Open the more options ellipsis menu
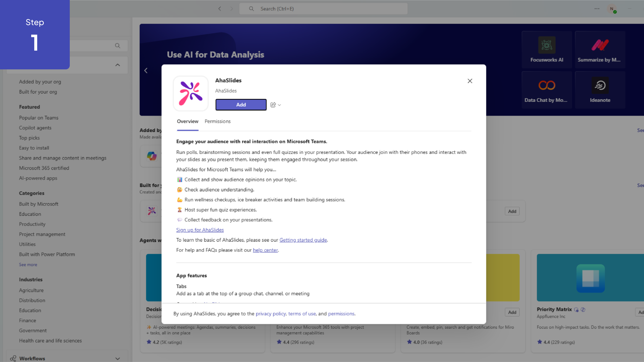Viewport: 644px width, 362px height. point(597,8)
